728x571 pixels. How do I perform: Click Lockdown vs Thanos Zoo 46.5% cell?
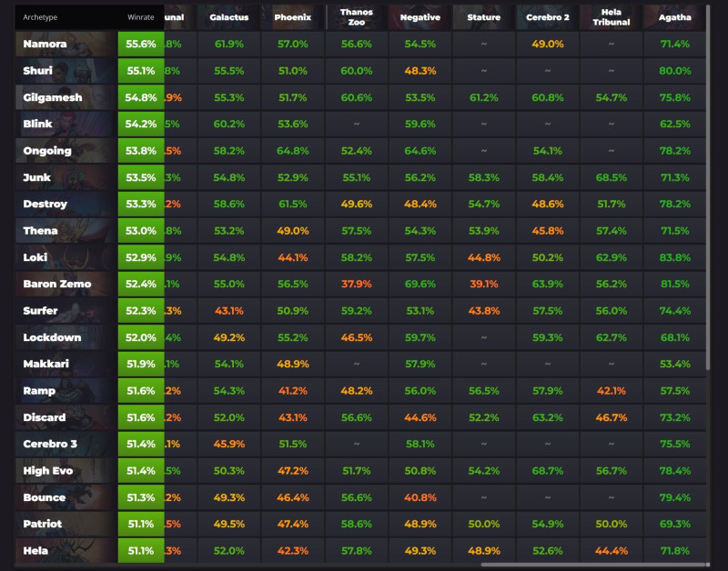[x=356, y=337]
